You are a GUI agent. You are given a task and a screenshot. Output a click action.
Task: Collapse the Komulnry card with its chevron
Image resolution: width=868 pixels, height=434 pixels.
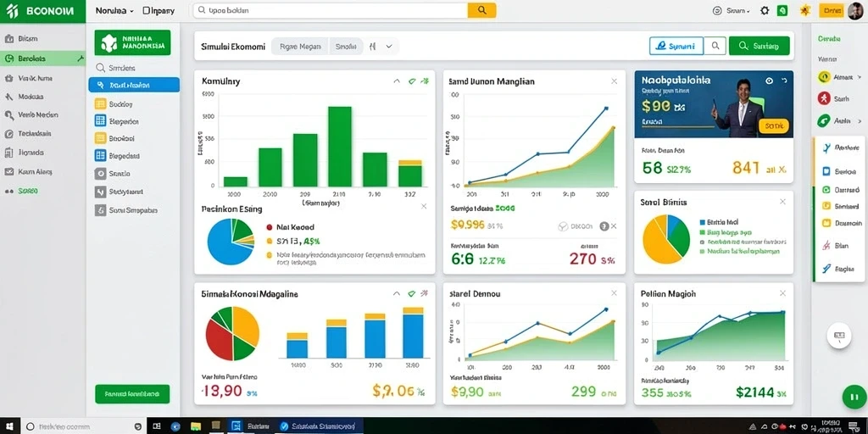click(397, 81)
